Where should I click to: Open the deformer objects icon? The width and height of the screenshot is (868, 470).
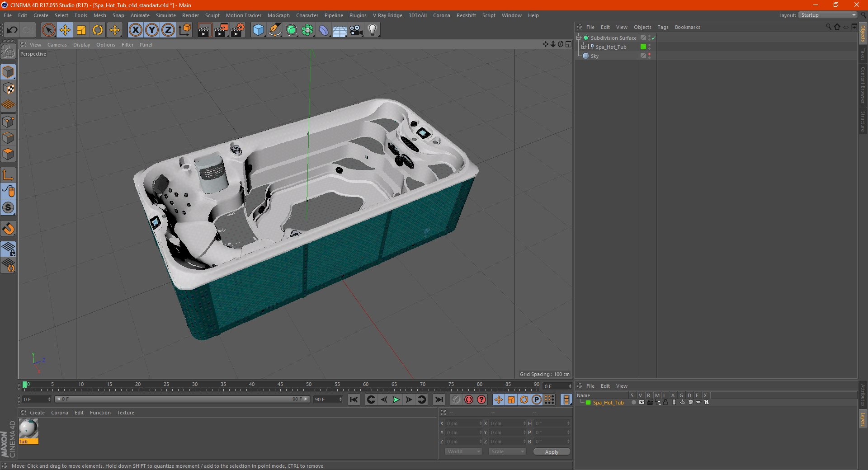pos(324,30)
